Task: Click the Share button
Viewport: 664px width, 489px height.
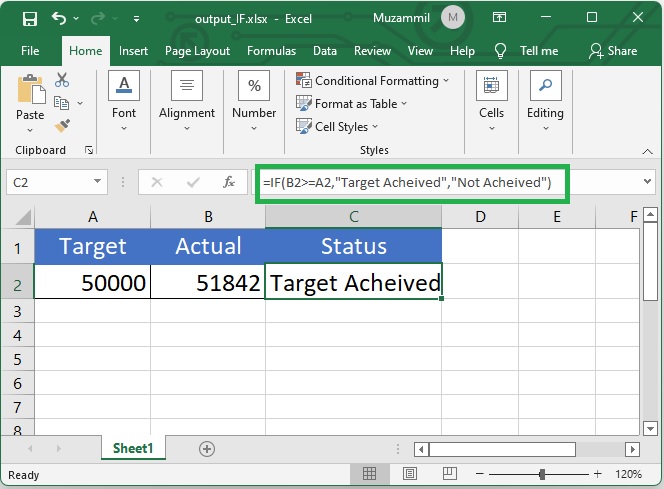Action: [x=612, y=51]
